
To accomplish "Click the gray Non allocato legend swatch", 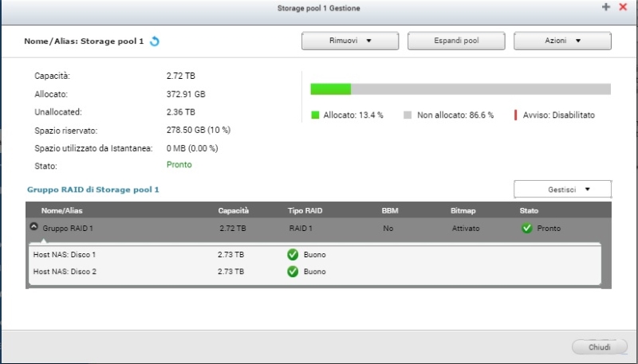I will (x=408, y=115).
